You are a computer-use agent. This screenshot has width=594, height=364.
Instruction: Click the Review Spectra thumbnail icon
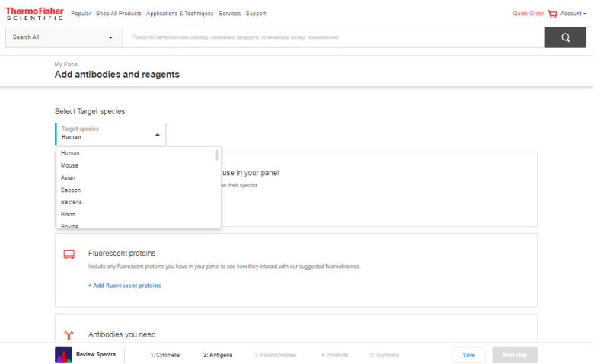tap(63, 355)
